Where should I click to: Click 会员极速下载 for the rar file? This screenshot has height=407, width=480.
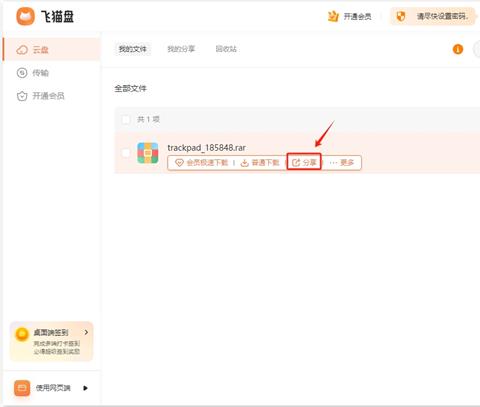tap(201, 163)
